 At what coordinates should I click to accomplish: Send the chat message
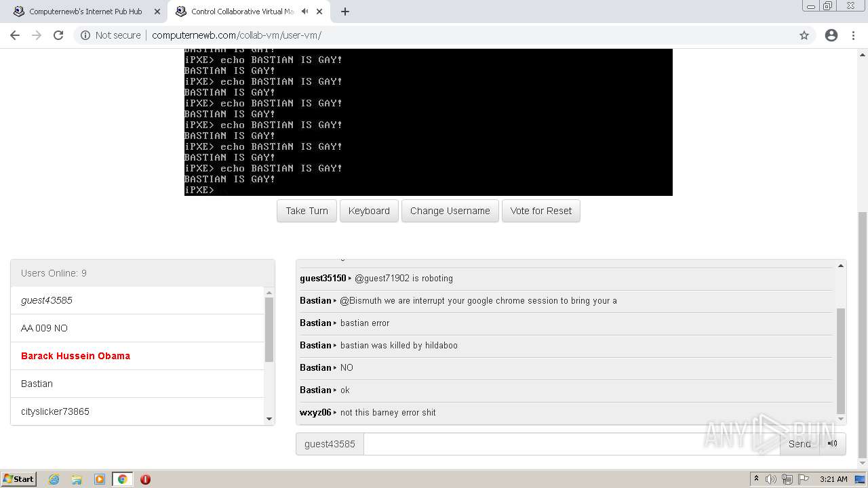[x=800, y=444]
